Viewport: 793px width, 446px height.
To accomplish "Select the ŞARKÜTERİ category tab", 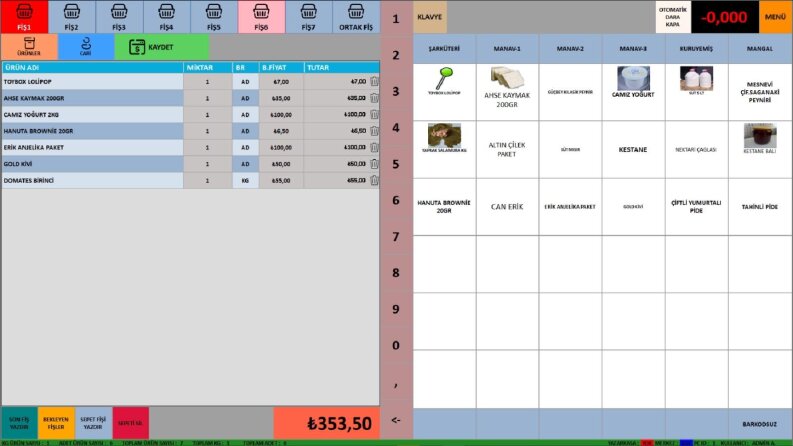I will point(444,49).
